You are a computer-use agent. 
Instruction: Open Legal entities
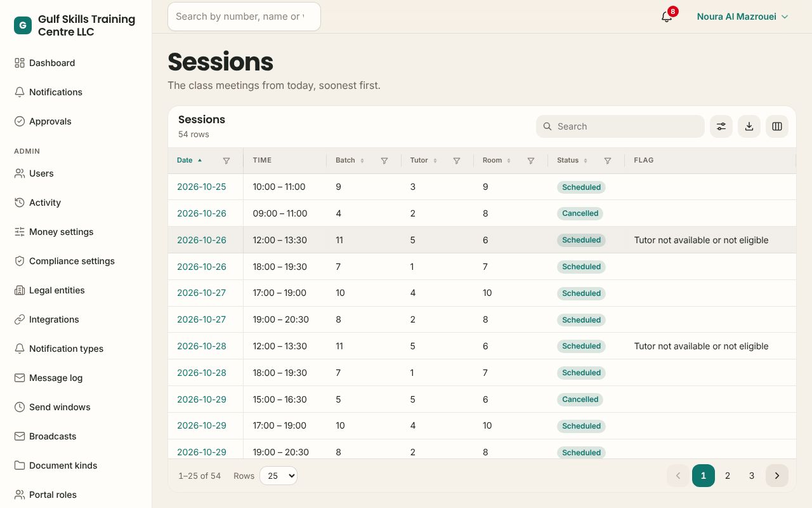pyautogui.click(x=76, y=290)
